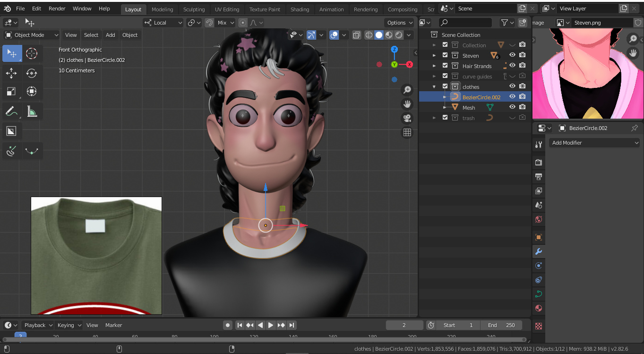
Task: Select the Scale tool
Action: pos(12,91)
